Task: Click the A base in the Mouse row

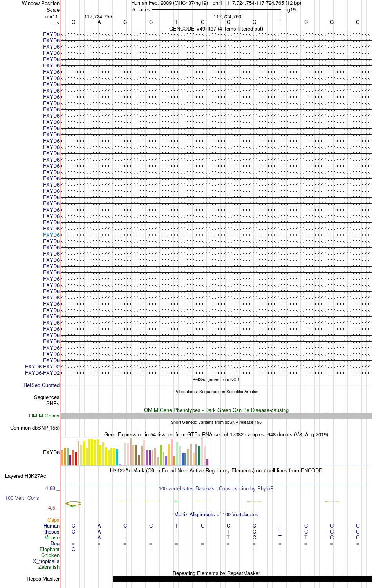Action: pyautogui.click(x=99, y=537)
